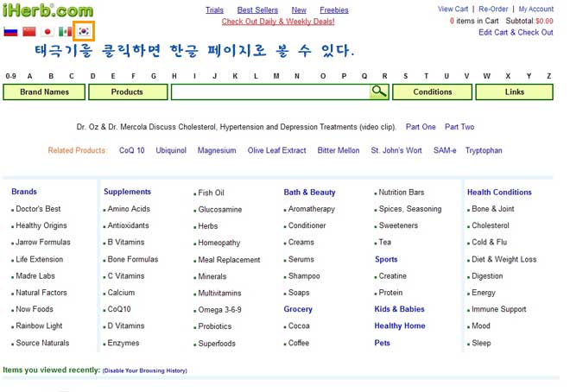Open Check Out Daily & Weekly Deals
Screen dimensions: 570x392
click(x=277, y=22)
